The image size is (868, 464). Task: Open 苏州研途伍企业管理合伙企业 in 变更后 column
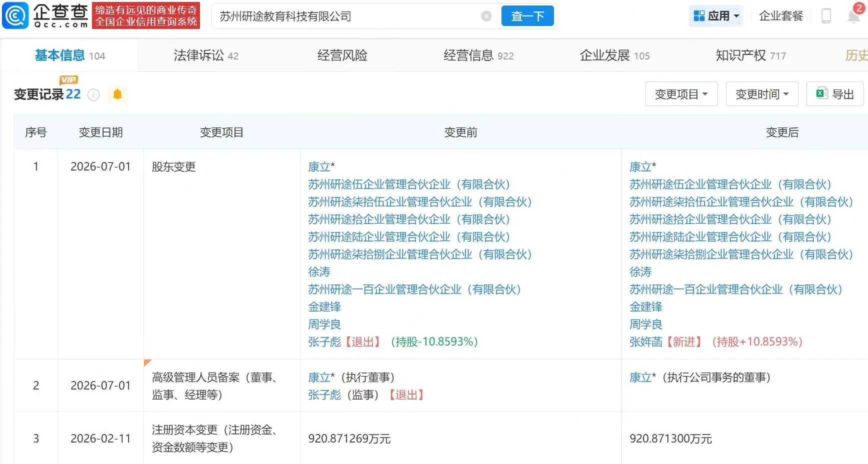click(730, 184)
